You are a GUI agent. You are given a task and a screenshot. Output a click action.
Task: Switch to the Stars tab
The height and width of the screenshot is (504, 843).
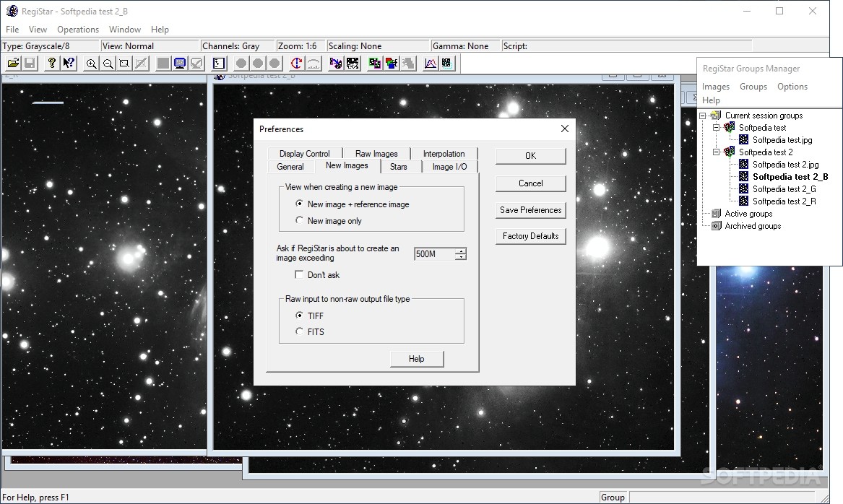click(398, 167)
